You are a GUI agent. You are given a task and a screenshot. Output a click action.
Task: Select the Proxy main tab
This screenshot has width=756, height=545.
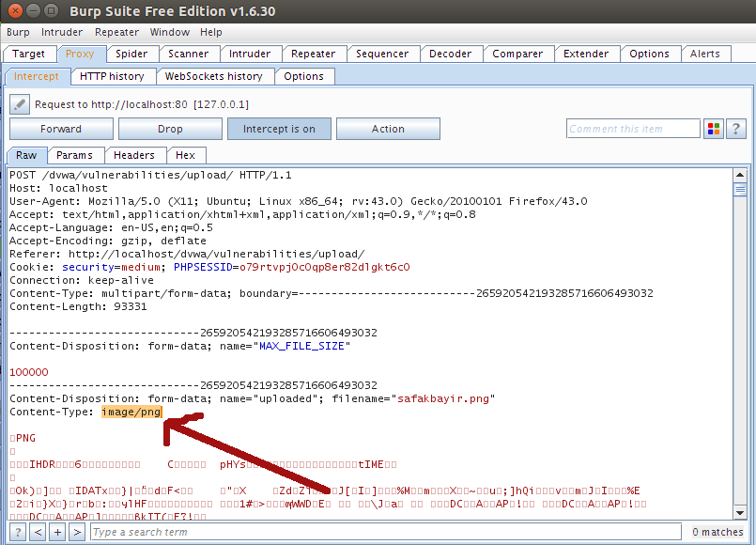tap(80, 54)
